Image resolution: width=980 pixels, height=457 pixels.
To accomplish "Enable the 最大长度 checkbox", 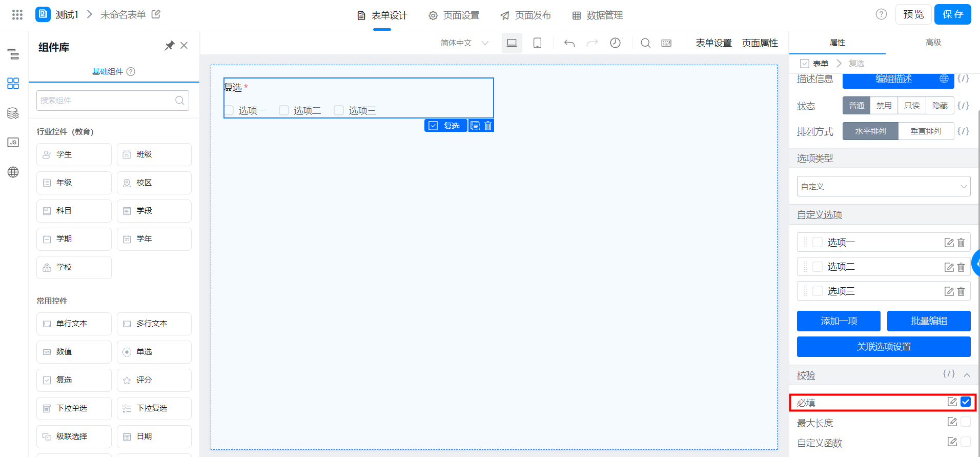I will pos(966,422).
